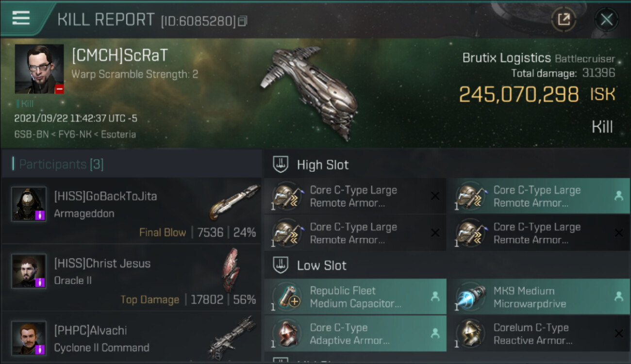This screenshot has height=364, width=631.
Task: Open Alvachi's character portrait
Action: click(29, 338)
